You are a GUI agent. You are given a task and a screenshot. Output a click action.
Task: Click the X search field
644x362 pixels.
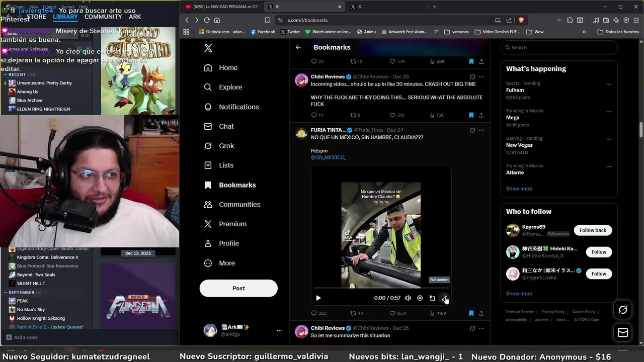559,48
